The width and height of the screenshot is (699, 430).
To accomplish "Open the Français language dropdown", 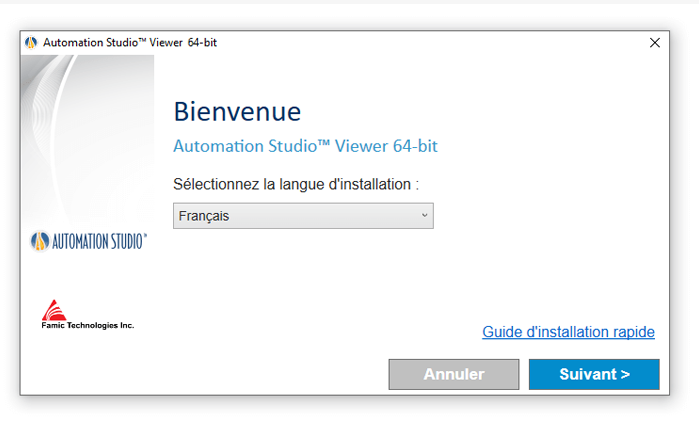I will (x=303, y=216).
